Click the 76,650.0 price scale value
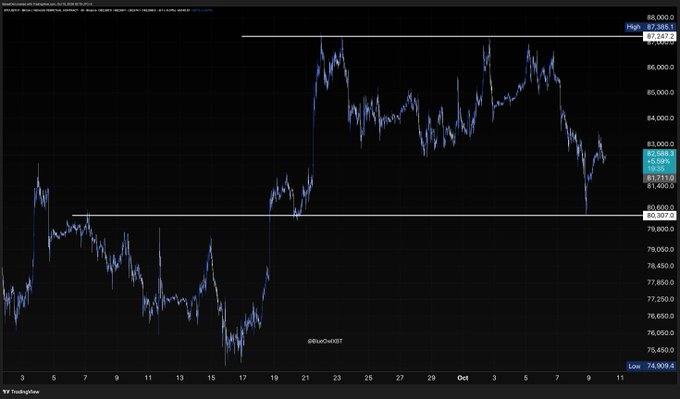Viewport: 680px width, 399px height. (x=660, y=316)
